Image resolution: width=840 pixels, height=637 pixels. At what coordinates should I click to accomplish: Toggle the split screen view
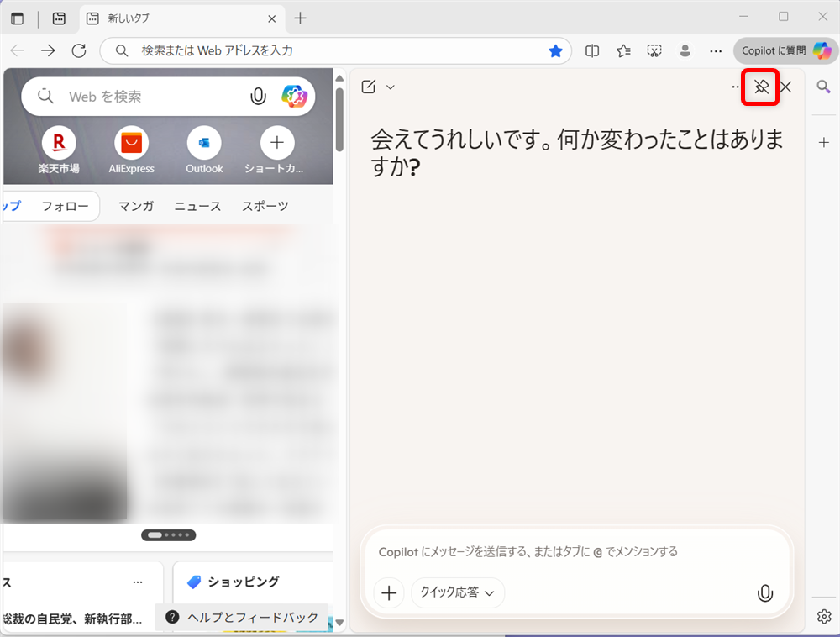pyautogui.click(x=591, y=50)
